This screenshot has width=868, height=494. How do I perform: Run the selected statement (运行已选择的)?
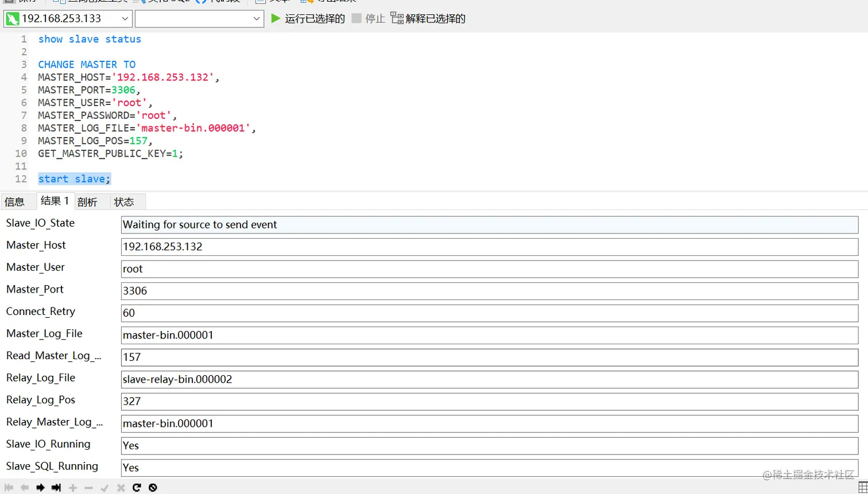(x=308, y=18)
